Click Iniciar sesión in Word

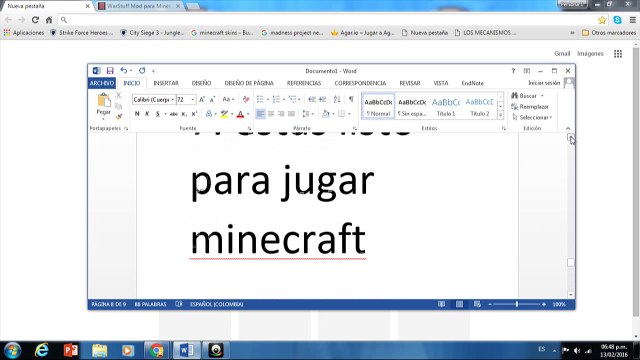point(544,83)
